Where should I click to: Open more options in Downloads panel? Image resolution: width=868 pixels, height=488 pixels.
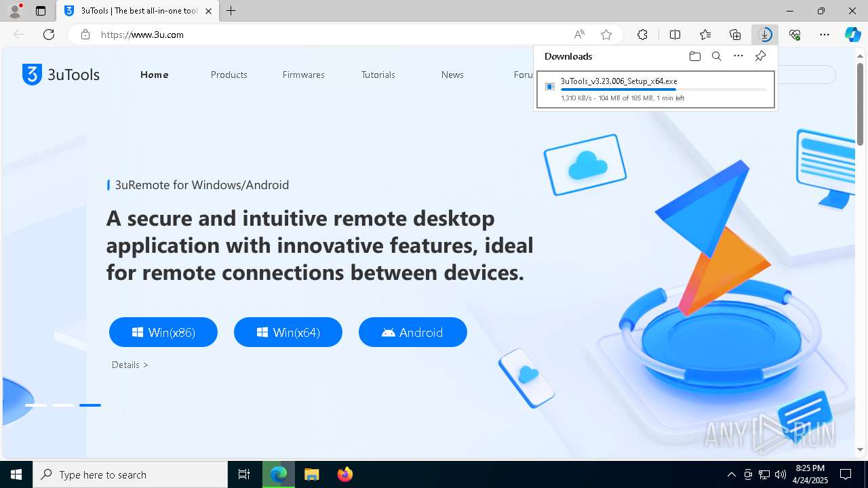coord(738,56)
